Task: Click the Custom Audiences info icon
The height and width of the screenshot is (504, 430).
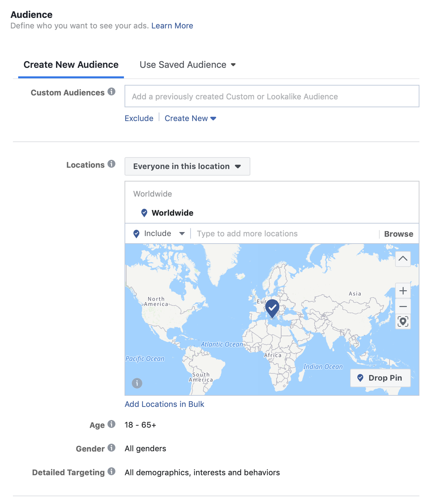Action: tap(111, 92)
